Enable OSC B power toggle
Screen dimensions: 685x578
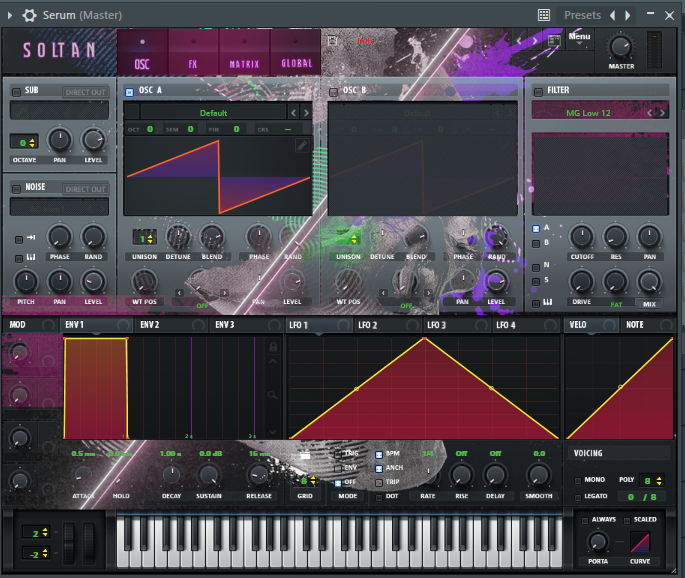(x=333, y=92)
